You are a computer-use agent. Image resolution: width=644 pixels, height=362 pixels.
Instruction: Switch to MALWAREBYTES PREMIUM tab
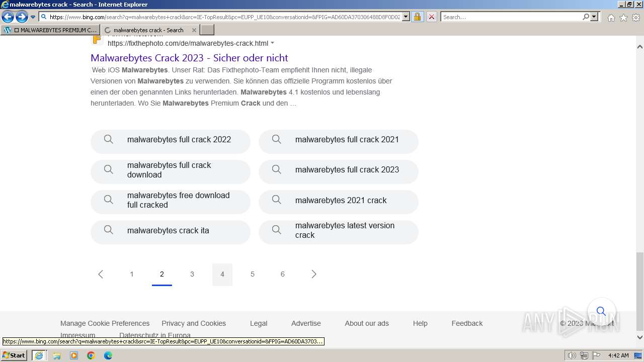(x=50, y=30)
